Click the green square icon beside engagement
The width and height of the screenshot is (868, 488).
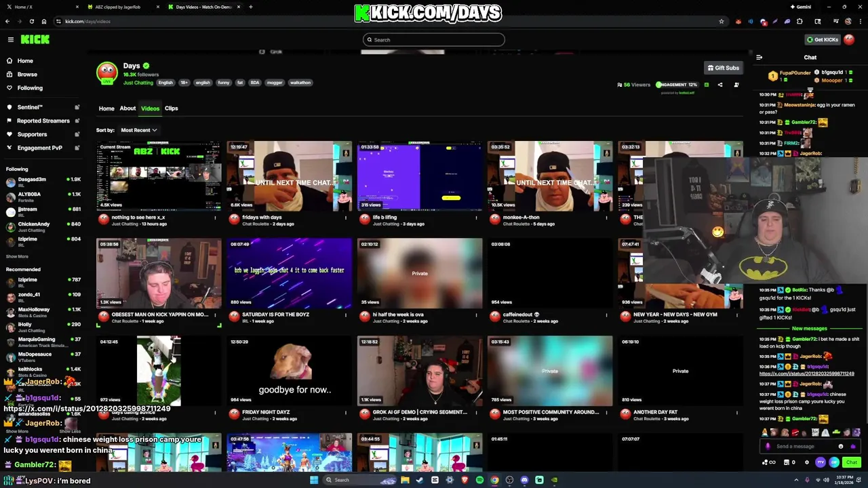click(x=707, y=85)
